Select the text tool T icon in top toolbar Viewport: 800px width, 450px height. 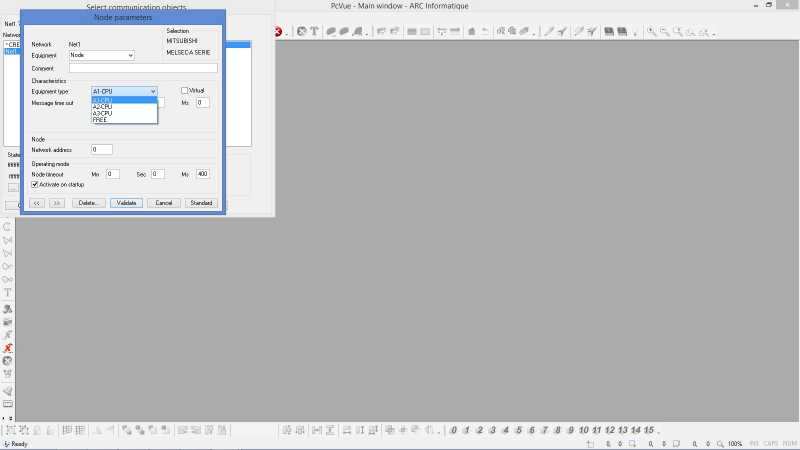tap(314, 32)
